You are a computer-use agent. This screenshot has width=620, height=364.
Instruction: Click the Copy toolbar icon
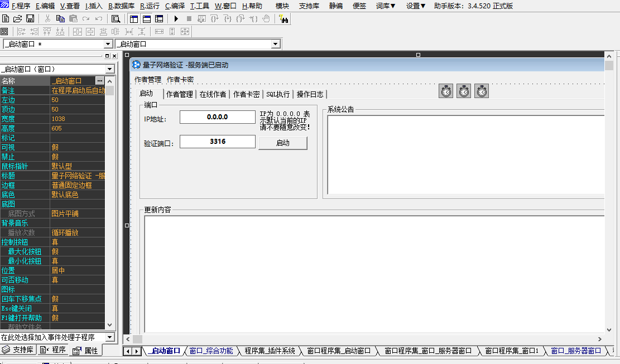[60, 19]
